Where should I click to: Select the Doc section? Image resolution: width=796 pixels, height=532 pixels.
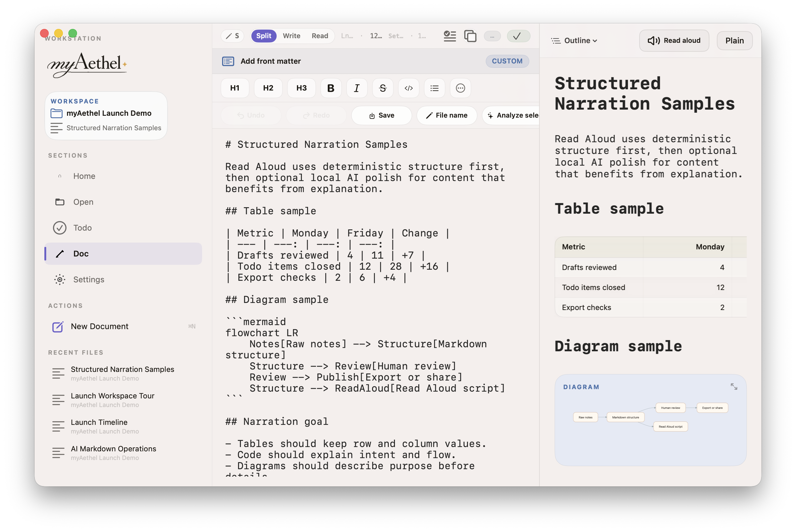click(123, 253)
